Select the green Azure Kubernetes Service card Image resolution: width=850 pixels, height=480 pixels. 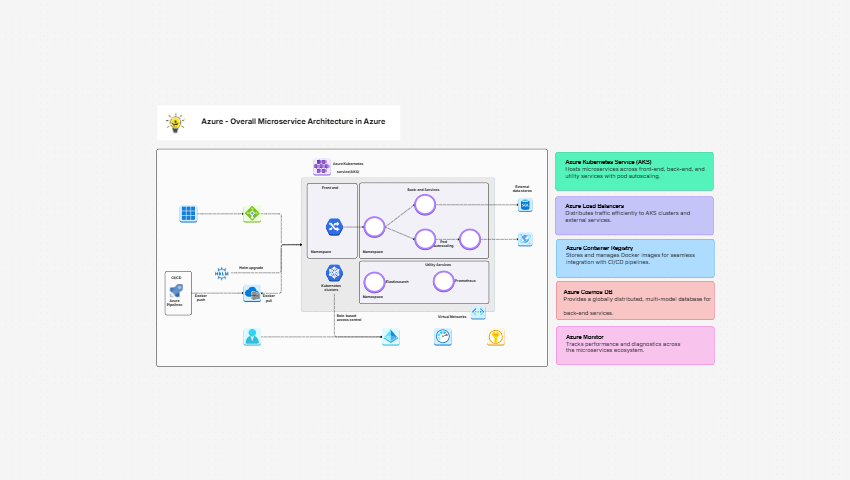[634, 171]
